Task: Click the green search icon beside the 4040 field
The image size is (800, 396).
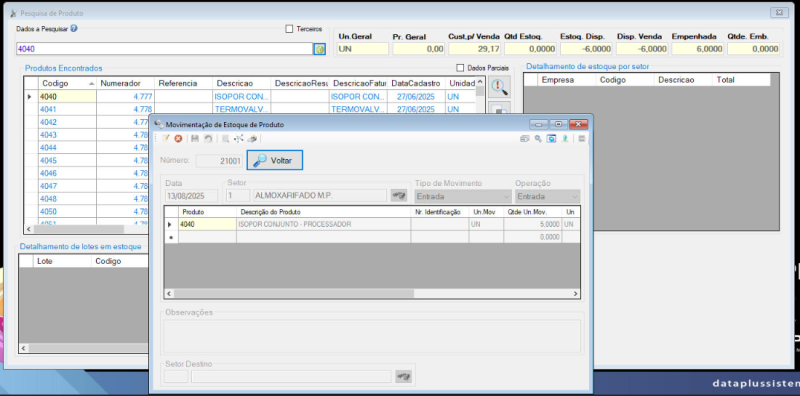Action: click(320, 49)
